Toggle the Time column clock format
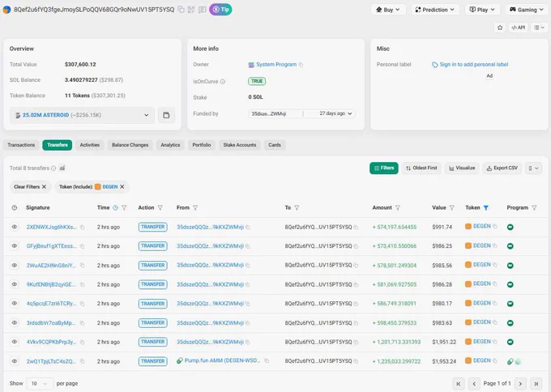The height and width of the screenshot is (392, 551). 115,207
